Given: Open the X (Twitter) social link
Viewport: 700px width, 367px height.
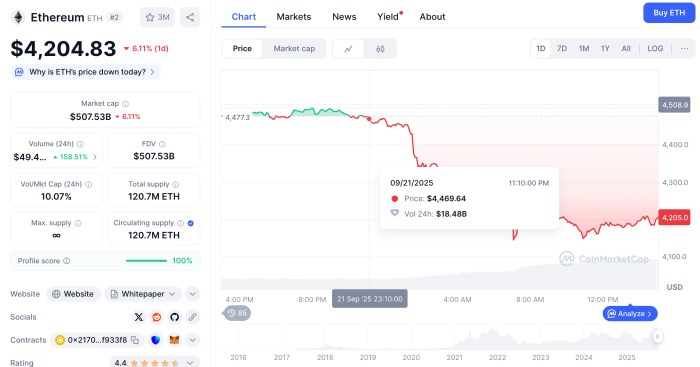Looking at the screenshot, I should [x=139, y=317].
